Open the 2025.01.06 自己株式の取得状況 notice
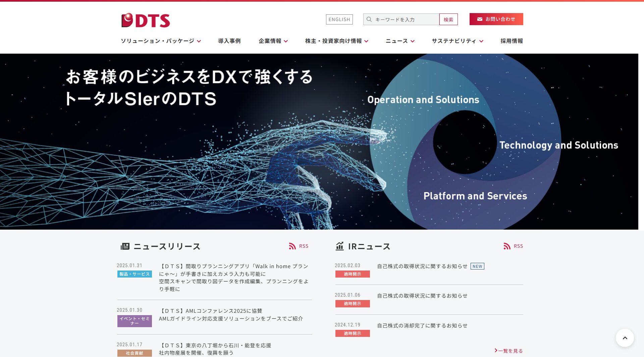Screen dimensions: 644x357 click(422, 296)
